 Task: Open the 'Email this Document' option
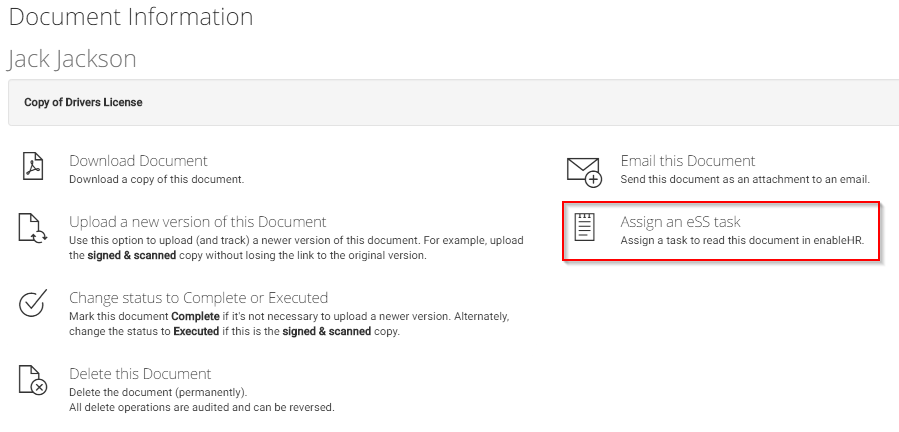pyautogui.click(x=687, y=160)
